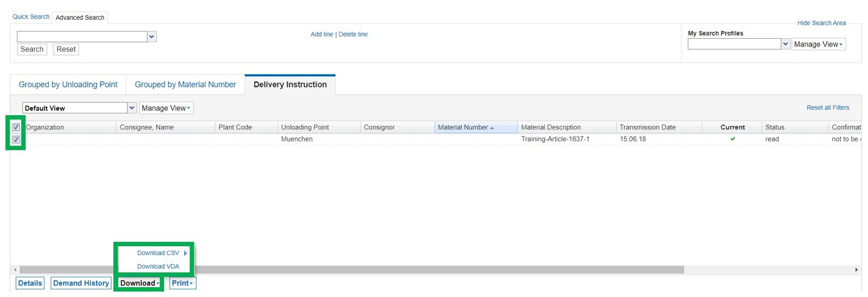This screenshot has height=297, width=868.
Task: Click the Hide Search Area link
Action: [x=822, y=23]
